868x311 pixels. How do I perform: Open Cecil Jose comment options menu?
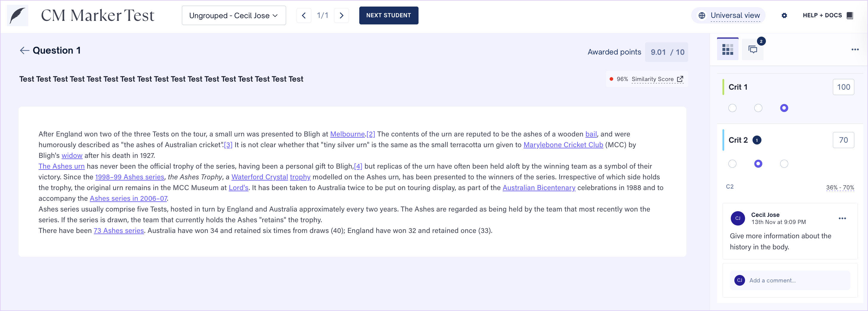842,218
